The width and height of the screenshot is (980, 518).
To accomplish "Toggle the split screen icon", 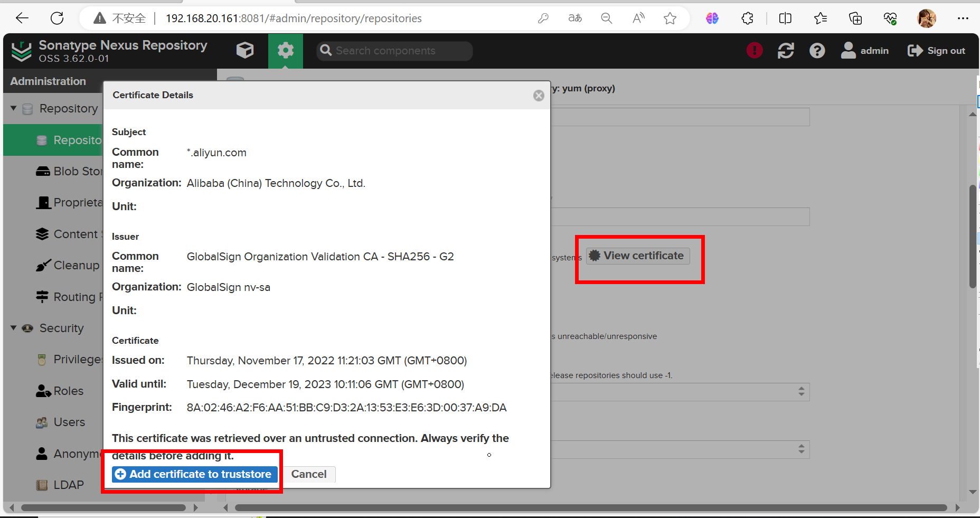I will tap(785, 18).
